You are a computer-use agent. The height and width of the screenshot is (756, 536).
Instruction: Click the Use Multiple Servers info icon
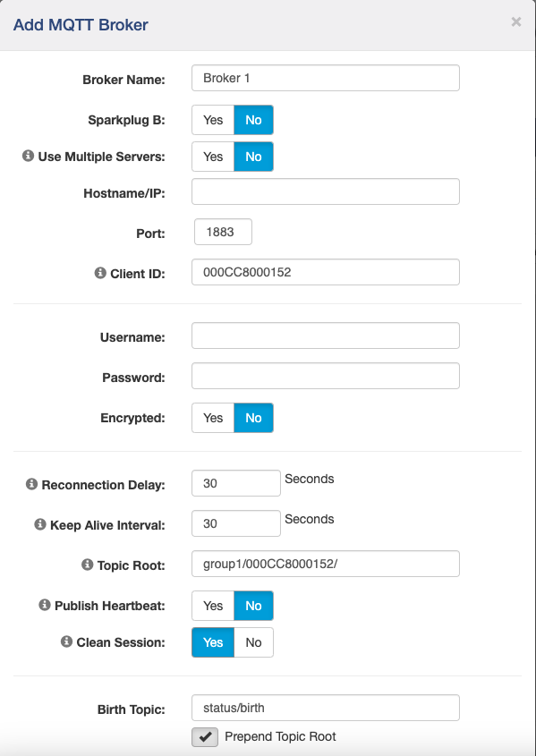coord(27,156)
